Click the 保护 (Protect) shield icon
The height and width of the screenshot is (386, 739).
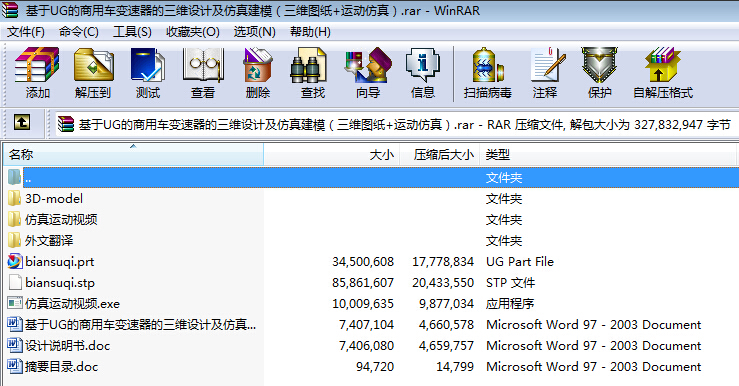pyautogui.click(x=599, y=66)
